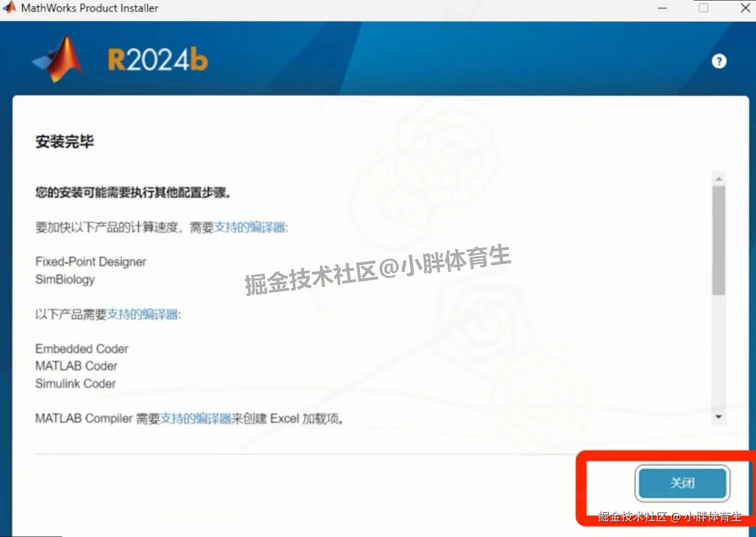Click the MathWorks installer icon in title bar
This screenshot has width=756, height=537.
click(8, 7)
